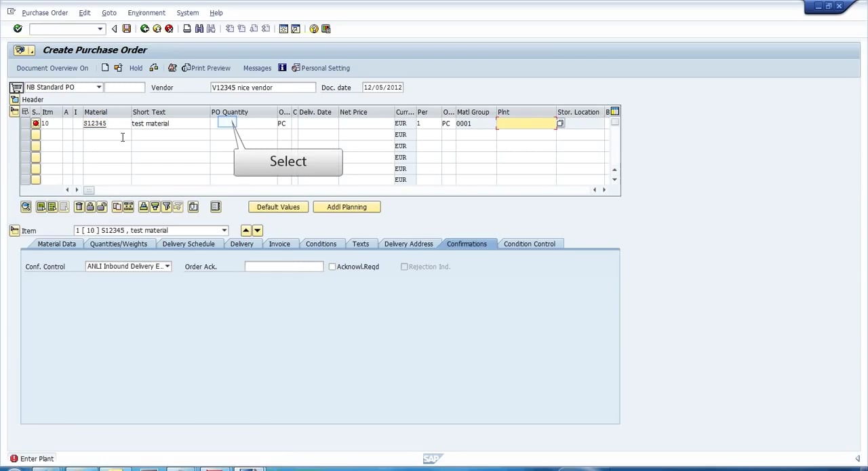Viewport: 868px width, 471px height.
Task: Open the item selector dropdown showing S12345
Action: [x=224, y=231]
